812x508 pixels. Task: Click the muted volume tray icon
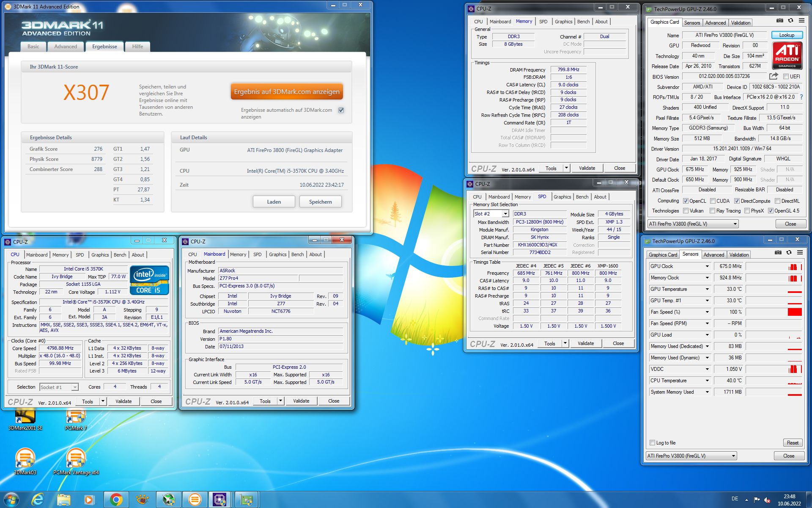click(767, 500)
